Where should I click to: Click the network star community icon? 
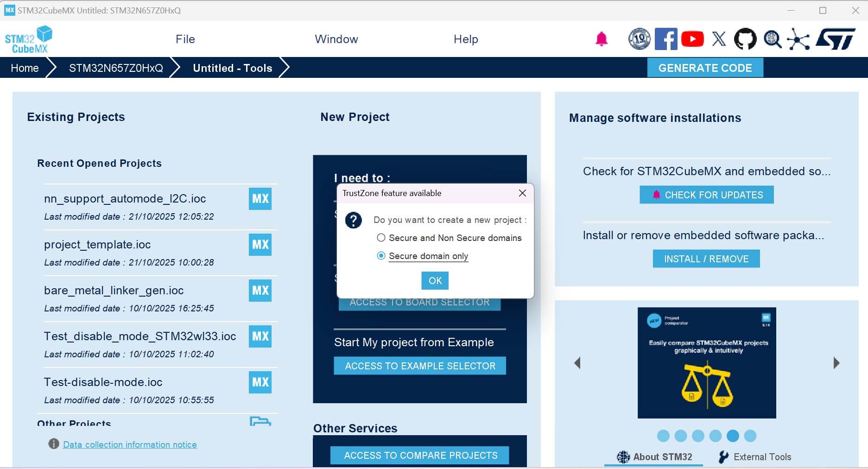pos(798,39)
